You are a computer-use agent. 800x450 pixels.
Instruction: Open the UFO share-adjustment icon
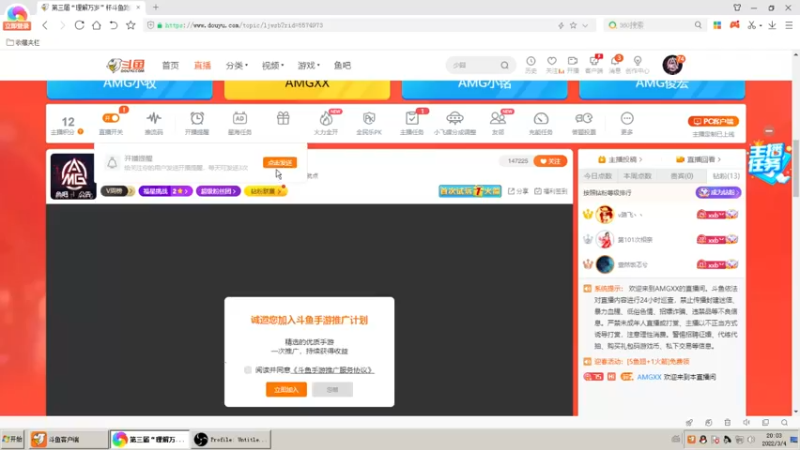455,119
